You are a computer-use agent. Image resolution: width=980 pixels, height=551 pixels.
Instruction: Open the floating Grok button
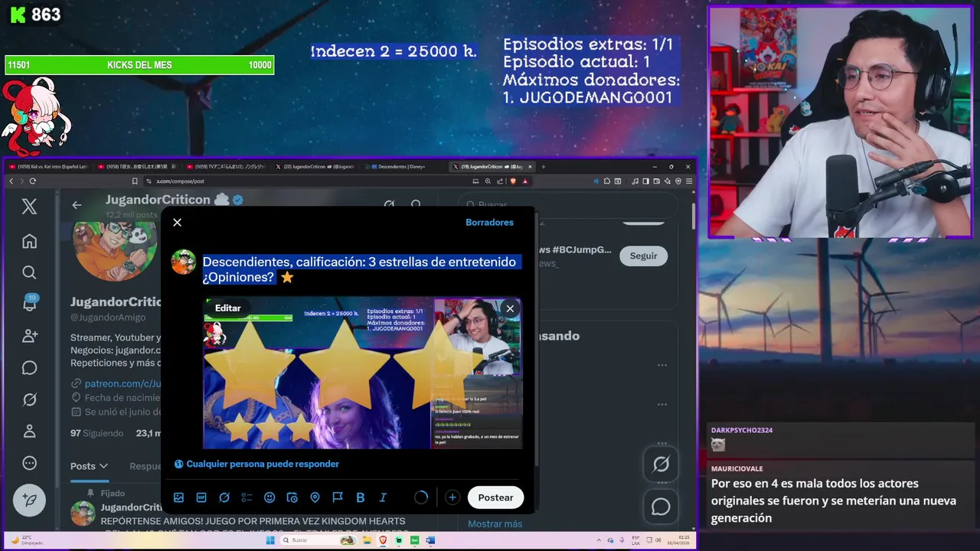[x=661, y=465]
